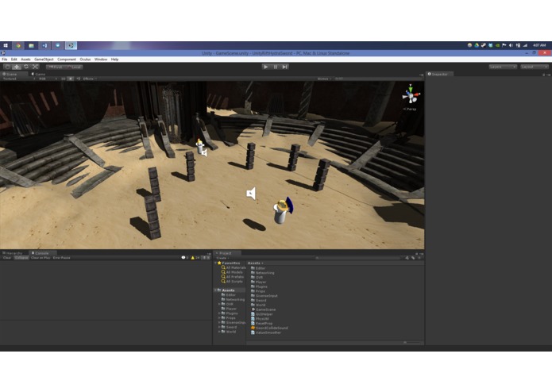
Task: Select the PhysUtil script asset
Action: click(261, 319)
